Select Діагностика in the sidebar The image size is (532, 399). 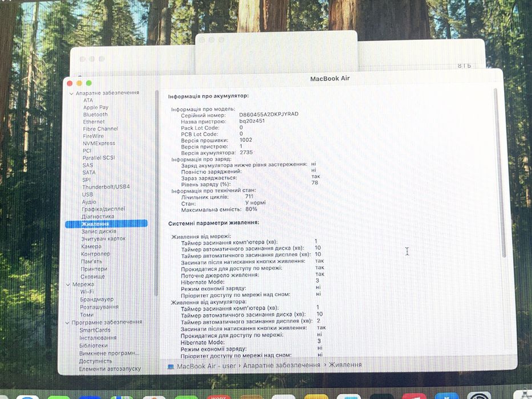point(98,217)
